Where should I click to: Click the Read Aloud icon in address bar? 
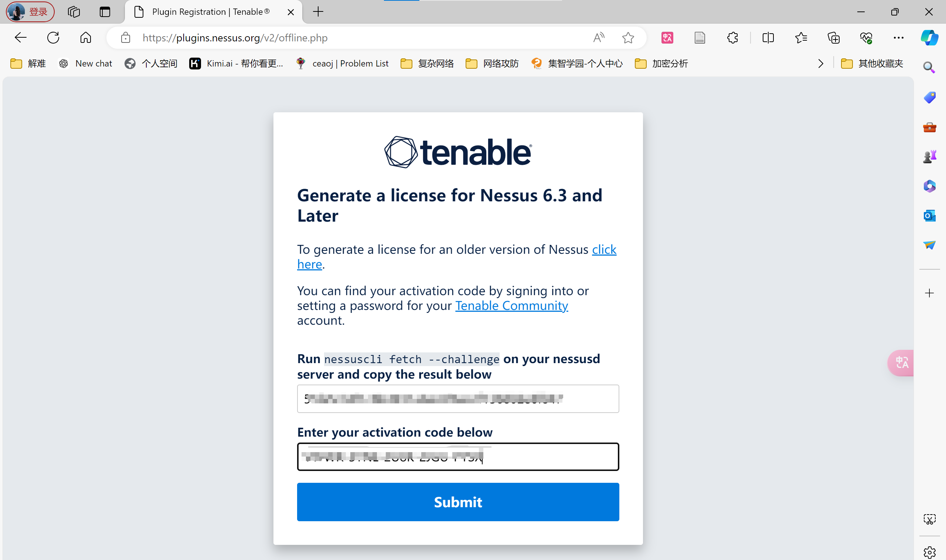click(x=599, y=38)
